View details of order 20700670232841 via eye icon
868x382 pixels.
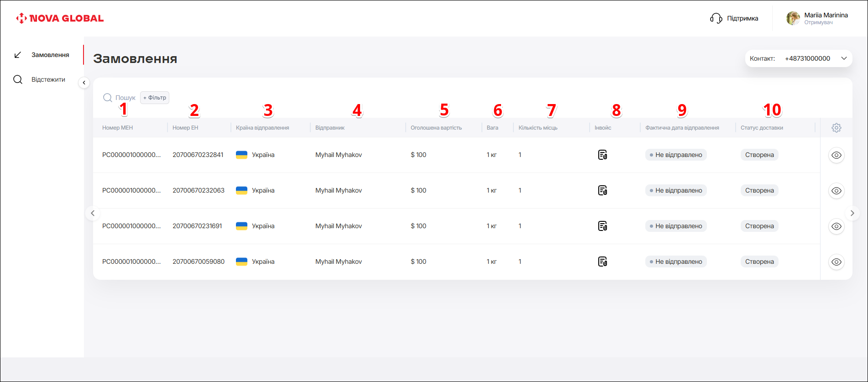tap(836, 155)
